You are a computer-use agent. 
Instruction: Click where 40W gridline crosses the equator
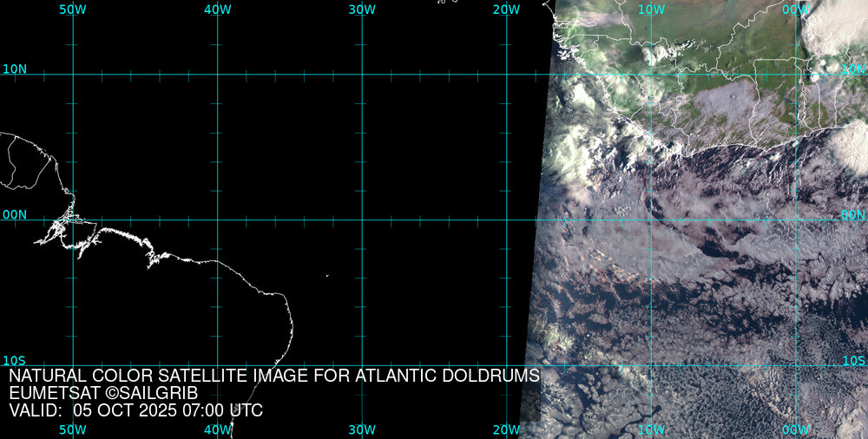(217, 219)
